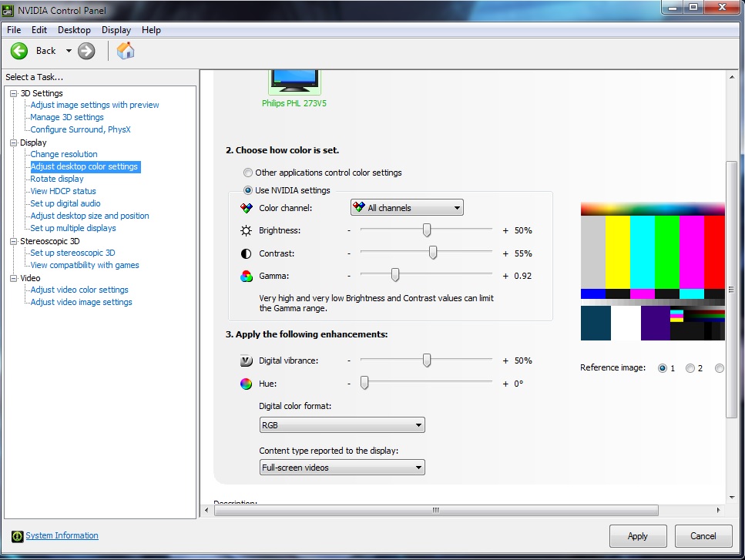
Task: Select Use NVIDIA settings
Action: pyautogui.click(x=247, y=190)
